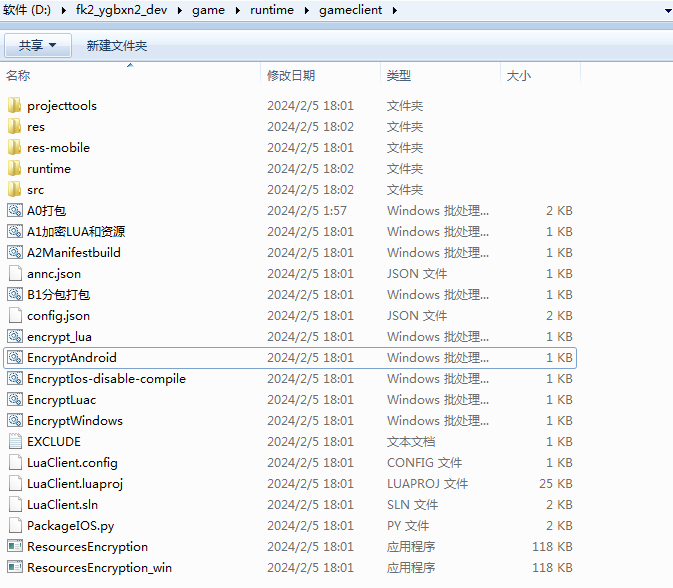The height and width of the screenshot is (588, 673).
Task: Select the src folder name
Action: point(36,189)
